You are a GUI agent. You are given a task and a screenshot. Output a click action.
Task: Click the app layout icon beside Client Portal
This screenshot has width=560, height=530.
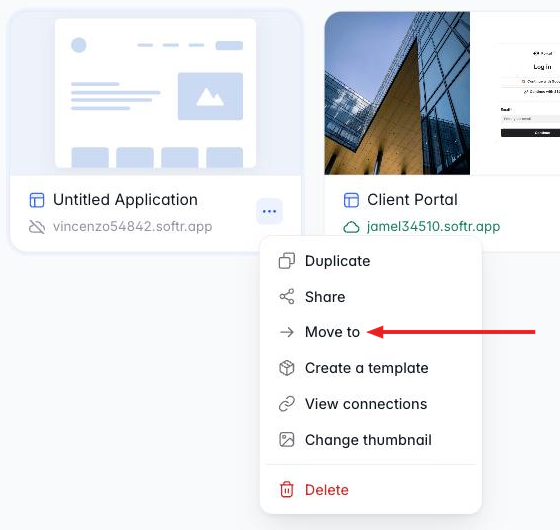pos(351,200)
